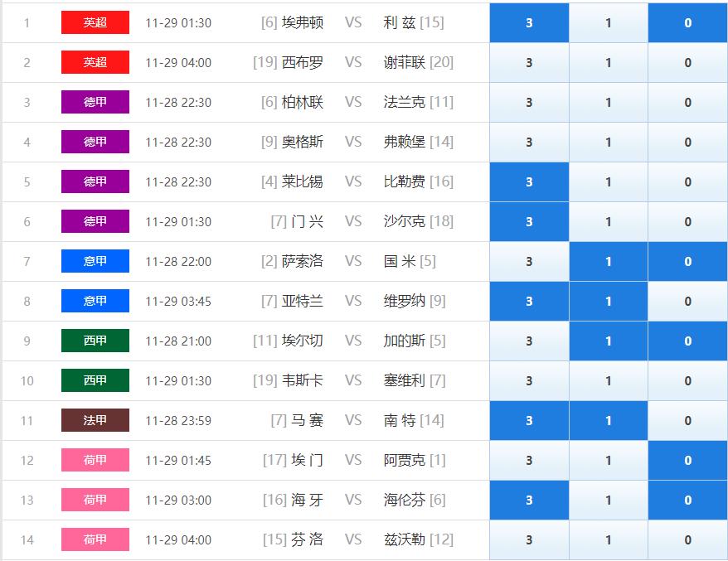Select draw 1 for 柏林联 vs 法兰克
Viewport: 728px width, 561px height.
(609, 103)
